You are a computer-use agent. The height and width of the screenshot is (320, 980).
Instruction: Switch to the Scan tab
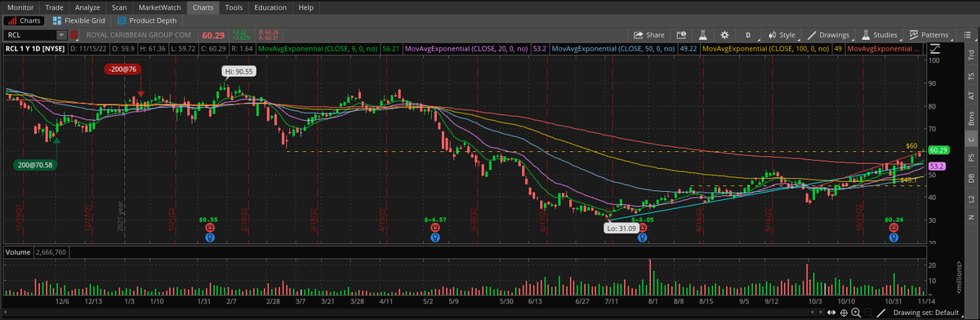click(x=119, y=7)
